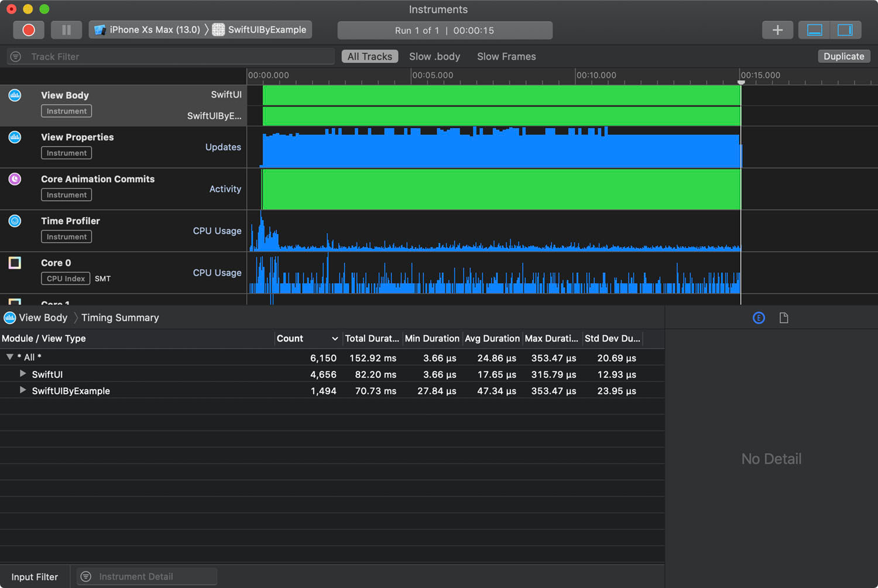
Task: Click the 82.20 ms total duration value
Action: click(x=375, y=374)
